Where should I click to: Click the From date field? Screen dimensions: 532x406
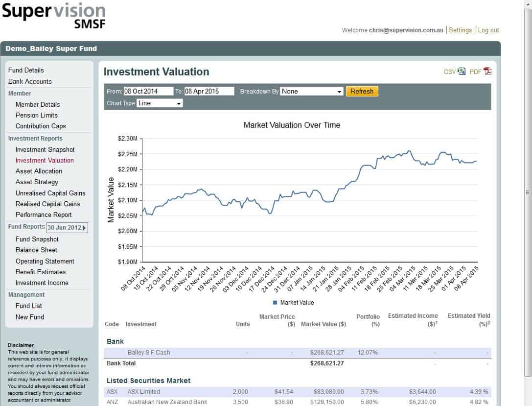click(x=148, y=92)
